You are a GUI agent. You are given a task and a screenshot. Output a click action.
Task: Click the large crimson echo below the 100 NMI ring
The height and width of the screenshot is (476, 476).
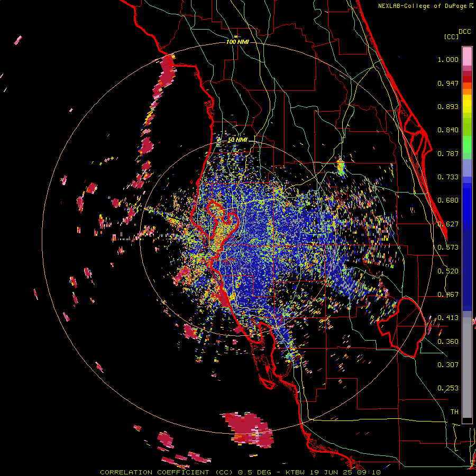tap(249, 429)
